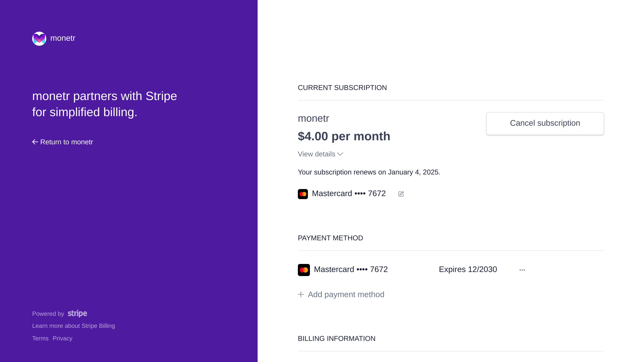Open Learn more about Stripe Billing

click(73, 326)
